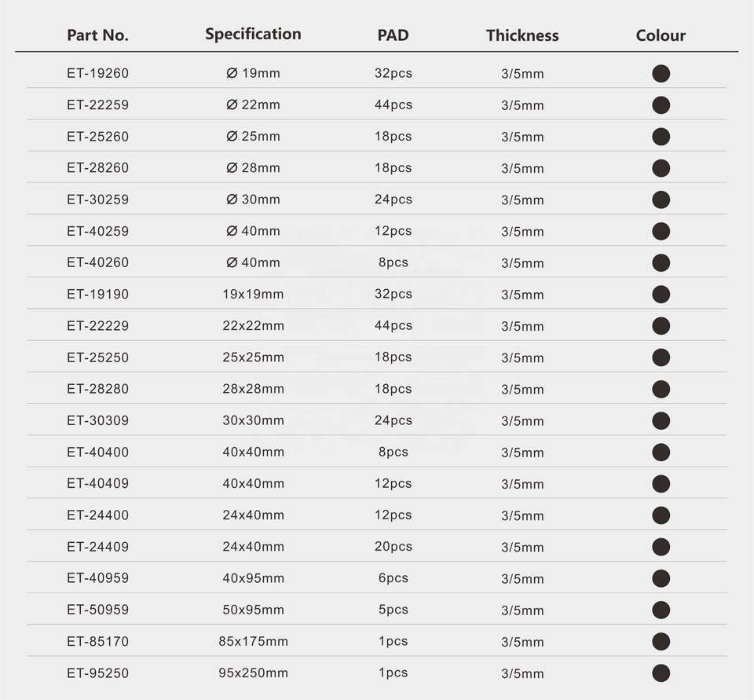This screenshot has height=700, width=754.
Task: Click the 85x175mm specification cell
Action: pos(253,641)
